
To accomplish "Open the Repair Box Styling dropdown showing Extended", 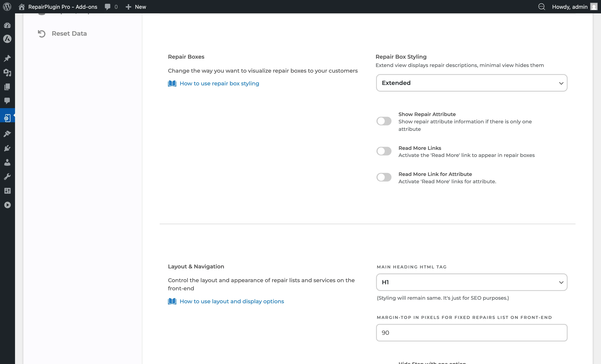I will coord(471,83).
